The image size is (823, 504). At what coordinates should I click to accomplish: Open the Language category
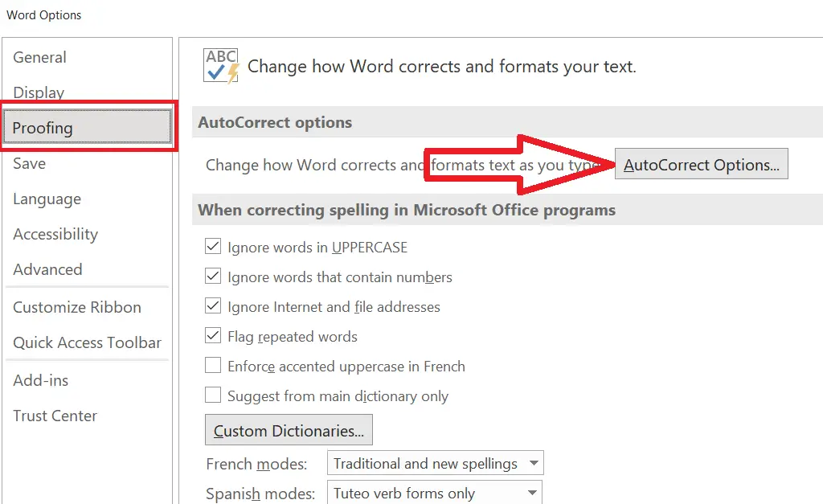coord(47,199)
